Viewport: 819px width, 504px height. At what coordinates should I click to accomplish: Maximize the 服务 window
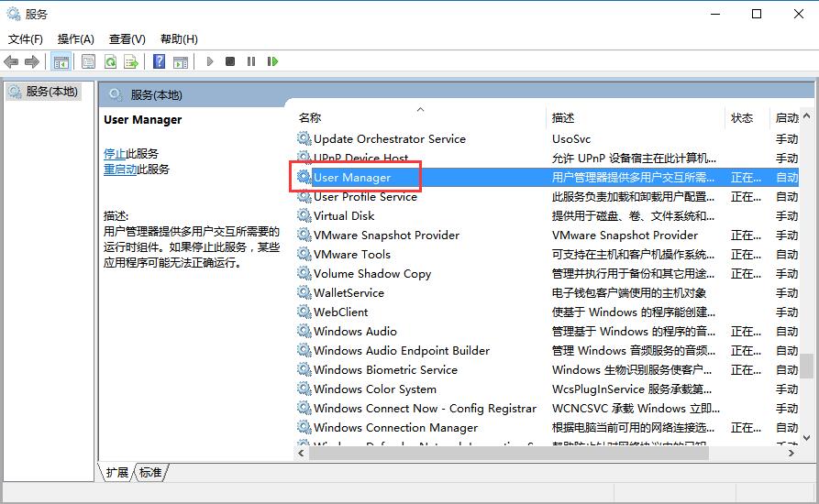pos(757,14)
